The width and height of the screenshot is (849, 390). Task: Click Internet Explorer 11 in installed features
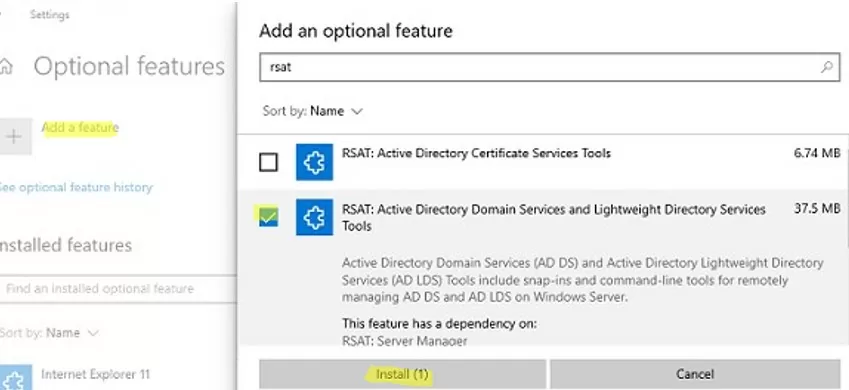click(x=95, y=374)
